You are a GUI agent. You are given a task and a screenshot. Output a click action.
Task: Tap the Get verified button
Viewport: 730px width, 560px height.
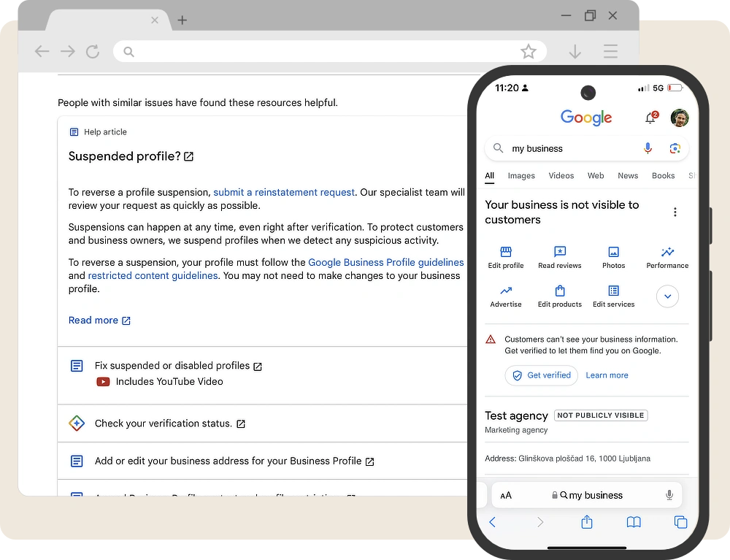(541, 375)
